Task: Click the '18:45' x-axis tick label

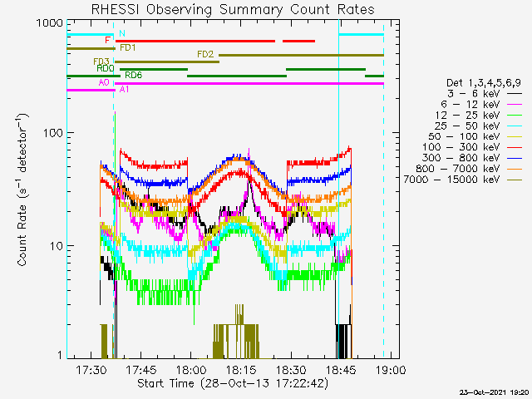Action: click(341, 370)
